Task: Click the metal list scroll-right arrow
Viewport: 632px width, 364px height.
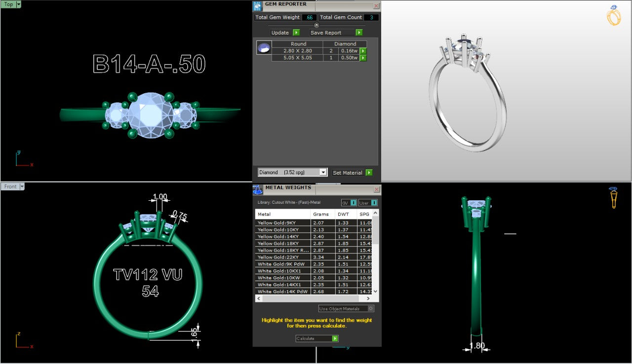Action: (368, 298)
